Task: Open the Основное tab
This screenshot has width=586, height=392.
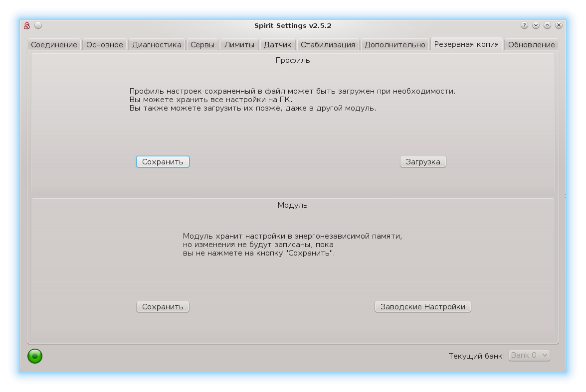Action: [x=105, y=45]
